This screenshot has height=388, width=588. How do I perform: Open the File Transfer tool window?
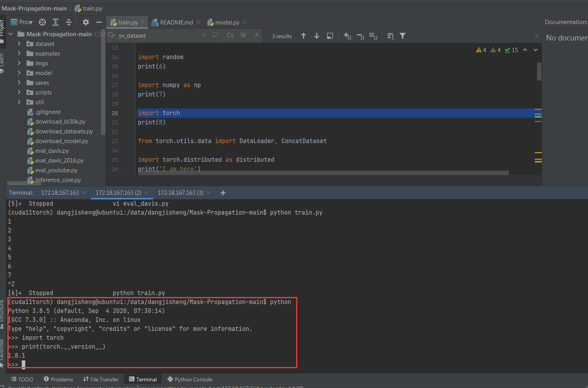(x=101, y=379)
